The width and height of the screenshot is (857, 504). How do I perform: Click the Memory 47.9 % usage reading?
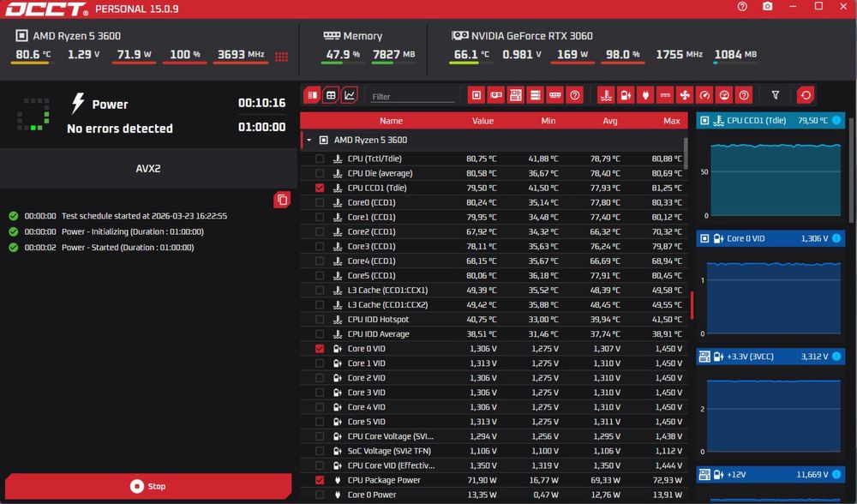click(x=343, y=55)
